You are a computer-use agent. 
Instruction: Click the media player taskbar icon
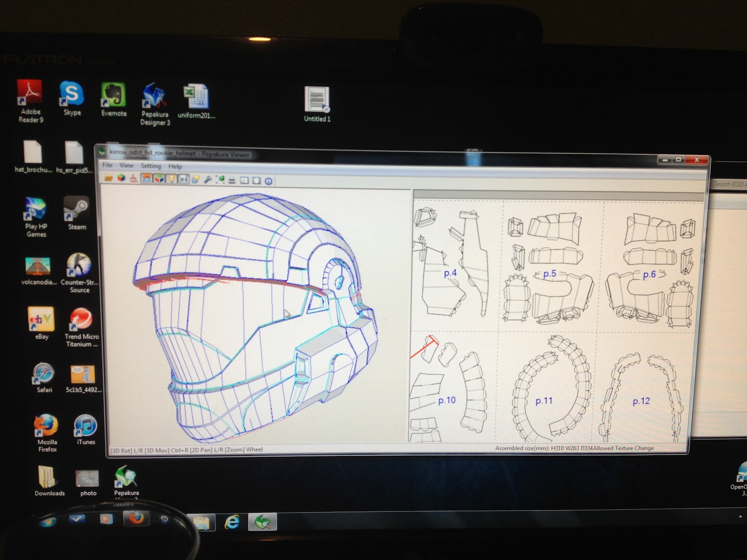[106, 519]
